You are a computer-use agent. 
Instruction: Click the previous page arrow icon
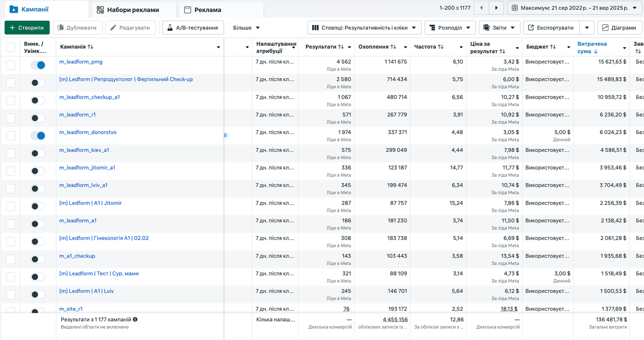[x=481, y=8]
